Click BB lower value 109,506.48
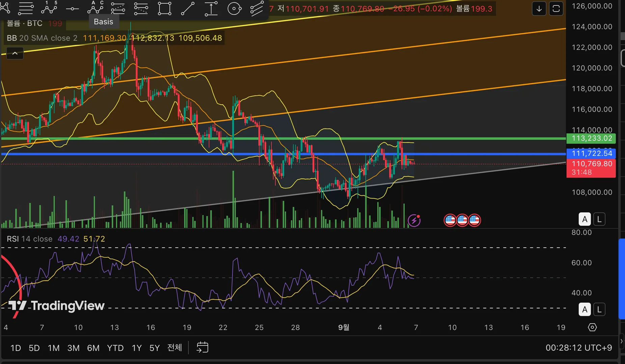 pyautogui.click(x=200, y=38)
